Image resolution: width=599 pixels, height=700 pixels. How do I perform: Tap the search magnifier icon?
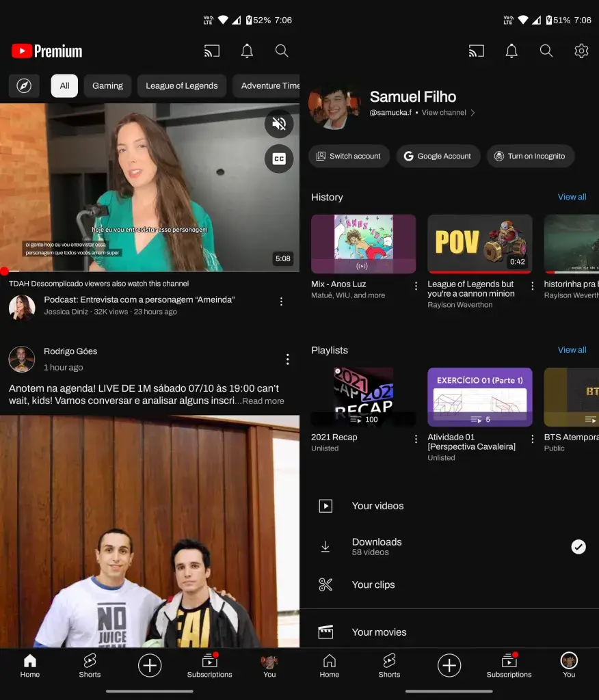point(282,51)
